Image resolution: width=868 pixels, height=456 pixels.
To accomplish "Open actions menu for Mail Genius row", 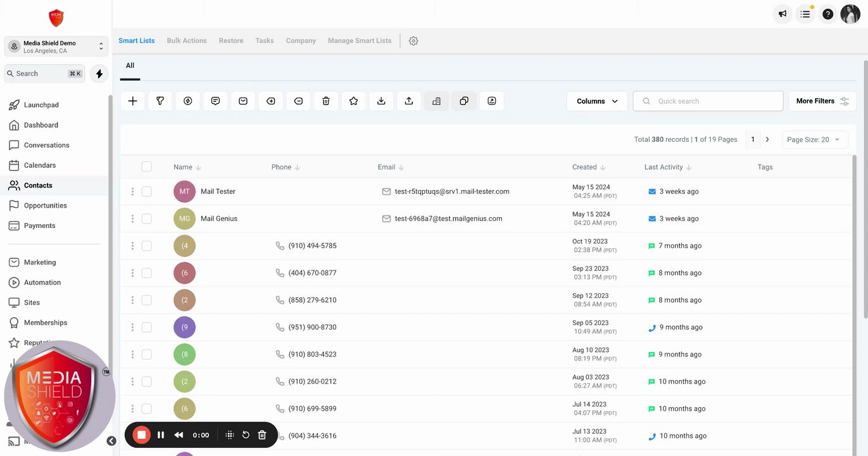I will coord(132,218).
